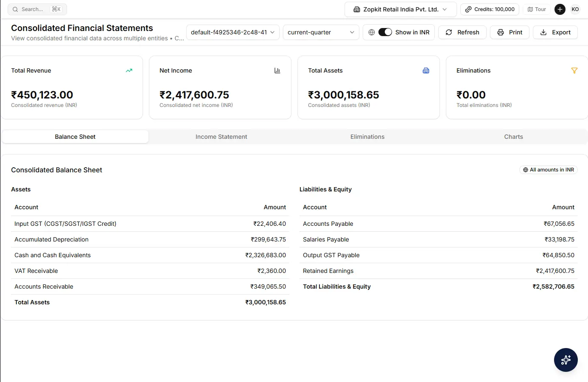This screenshot has height=382, width=588.
Task: Click the Input GST credit account row
Action: (150, 224)
